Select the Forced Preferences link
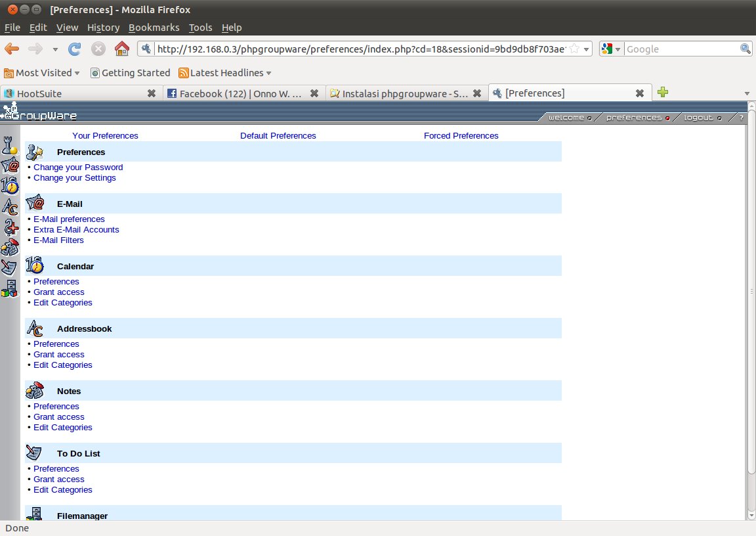This screenshot has height=536, width=756. [x=461, y=135]
